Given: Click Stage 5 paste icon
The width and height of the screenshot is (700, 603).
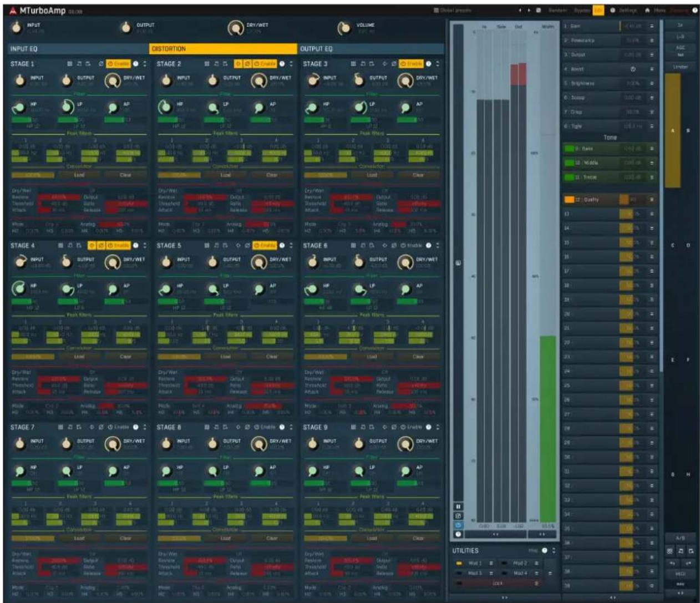Looking at the screenshot, I should [225, 245].
